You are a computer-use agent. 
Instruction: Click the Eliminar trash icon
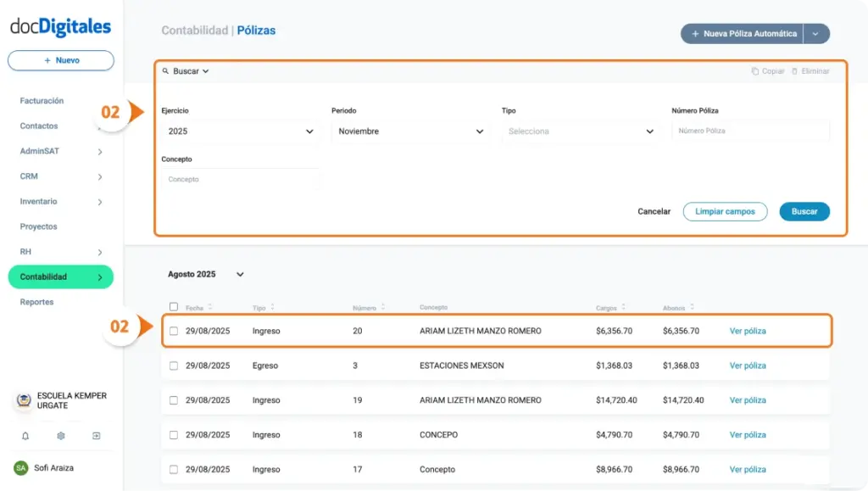tap(796, 71)
